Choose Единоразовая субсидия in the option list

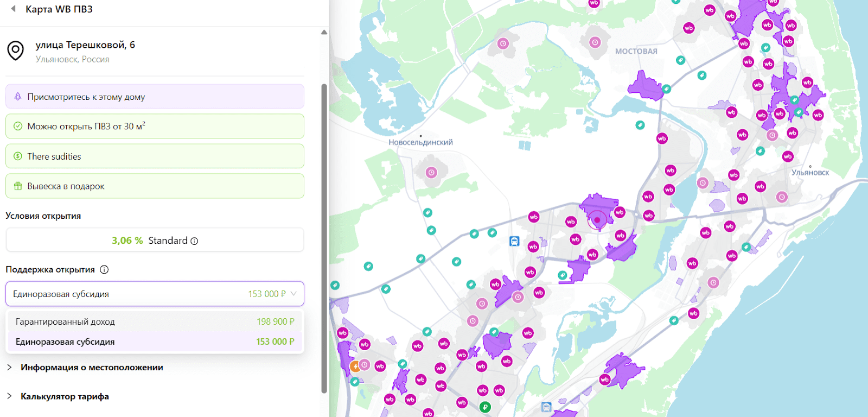(x=155, y=342)
